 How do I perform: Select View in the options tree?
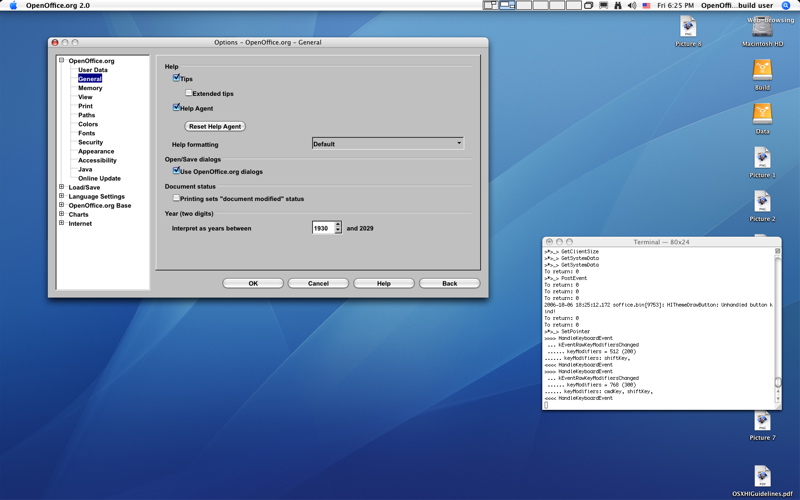[x=85, y=97]
